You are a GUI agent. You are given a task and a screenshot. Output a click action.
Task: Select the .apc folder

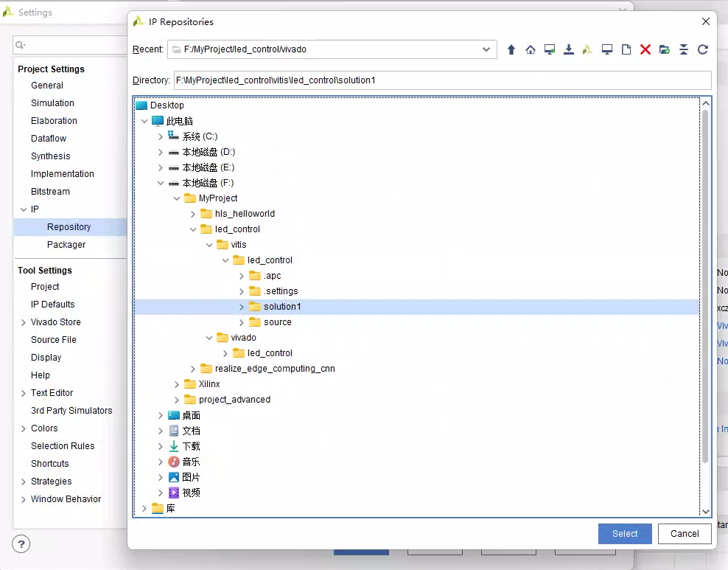(272, 276)
